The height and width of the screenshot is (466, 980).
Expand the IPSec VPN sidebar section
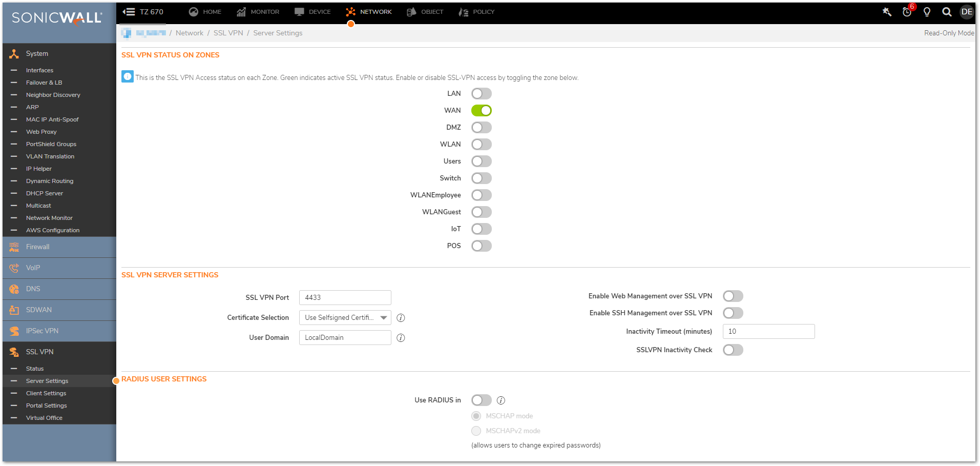[x=42, y=331]
